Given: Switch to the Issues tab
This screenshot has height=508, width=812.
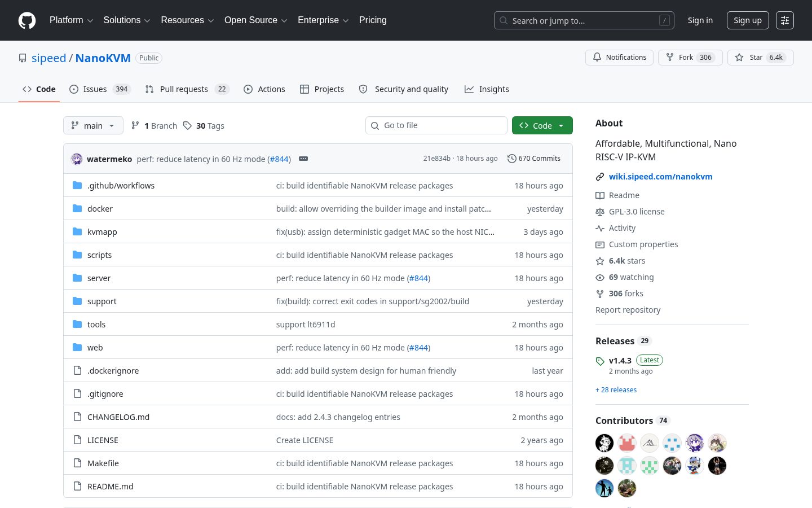Looking at the screenshot, I should pos(100,89).
